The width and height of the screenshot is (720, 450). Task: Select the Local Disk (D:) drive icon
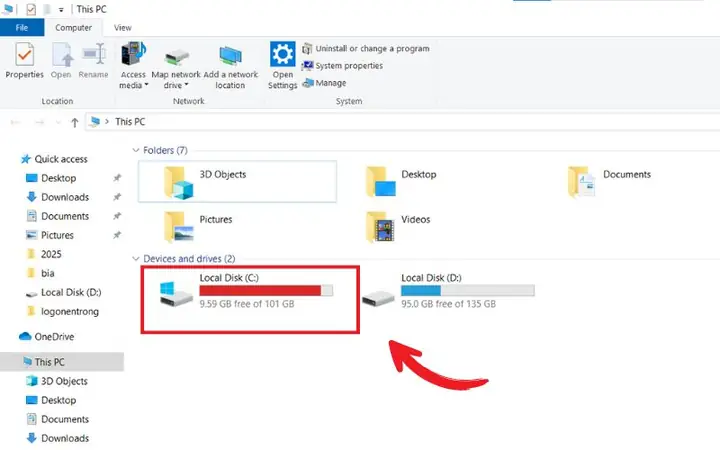click(378, 298)
